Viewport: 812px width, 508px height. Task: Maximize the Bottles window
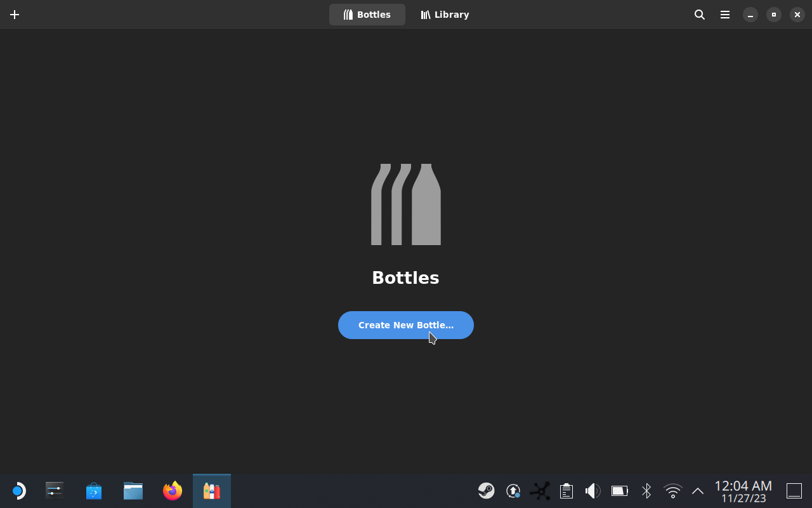point(774,15)
